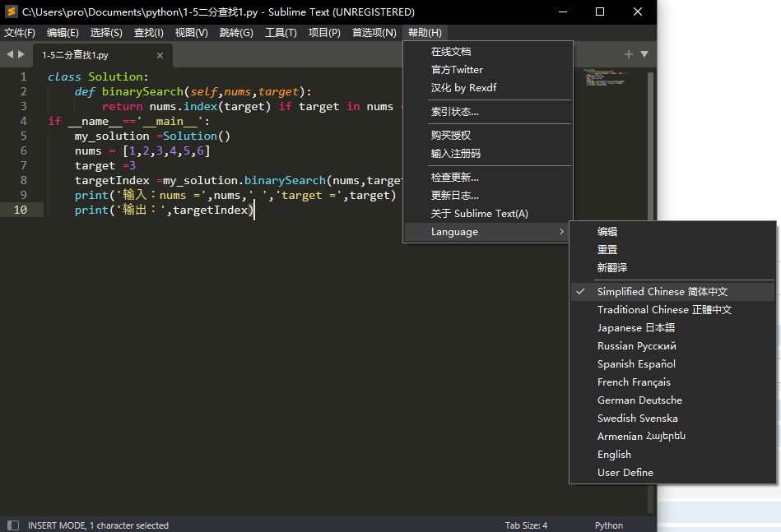Viewport: 781px width, 532px height.
Task: Switch language to French Français
Action: coord(672,382)
